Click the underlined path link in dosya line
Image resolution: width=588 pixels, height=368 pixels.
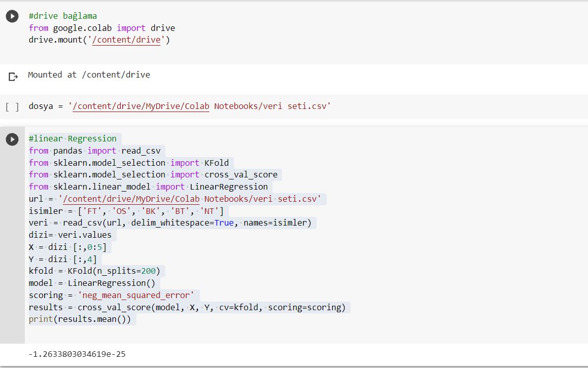point(141,106)
